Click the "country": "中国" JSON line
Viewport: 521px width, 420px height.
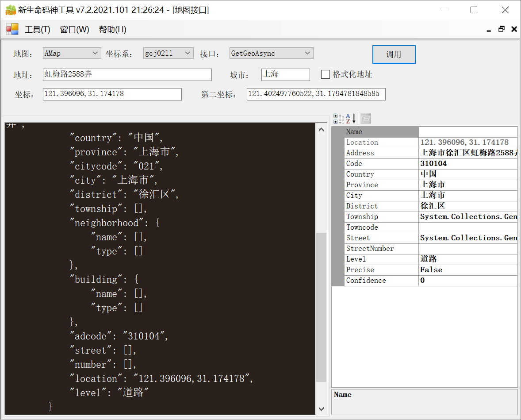pyautogui.click(x=116, y=138)
